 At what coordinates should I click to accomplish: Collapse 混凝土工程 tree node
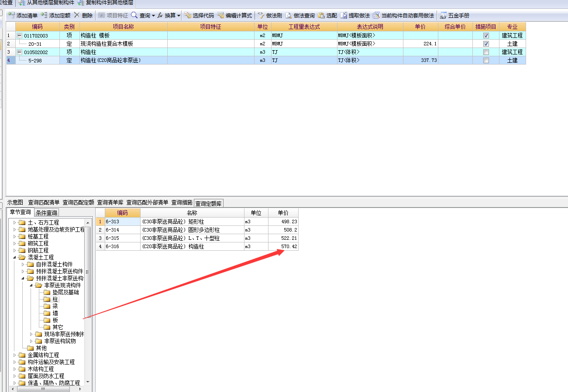click(15, 257)
